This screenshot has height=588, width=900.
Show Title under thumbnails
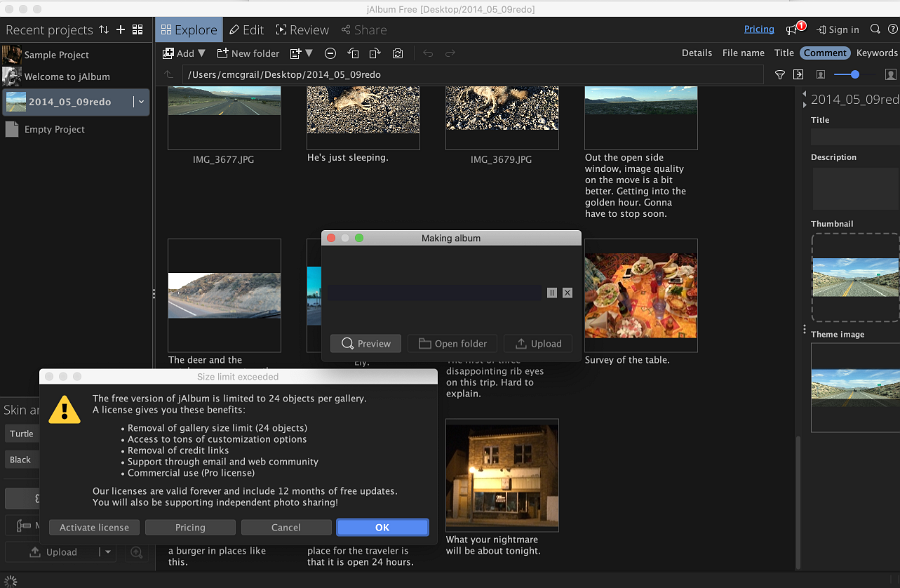coord(784,53)
